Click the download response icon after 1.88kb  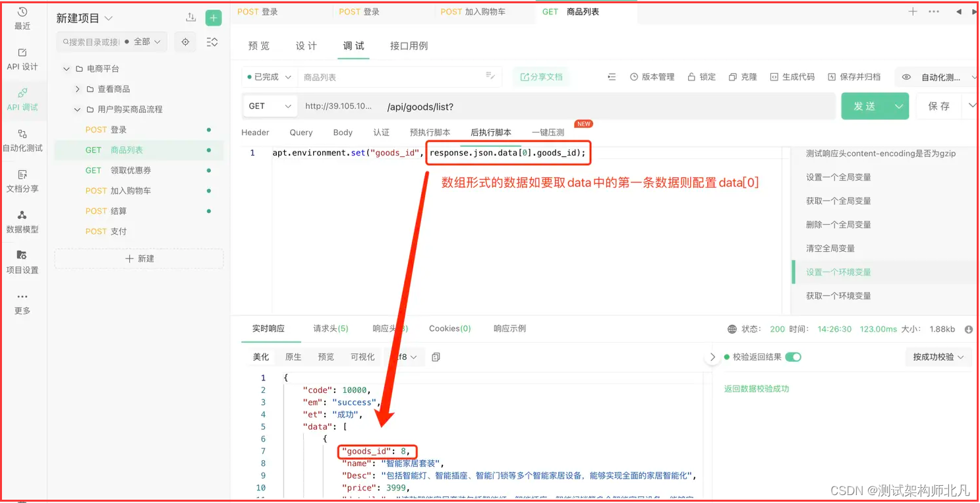point(969,329)
